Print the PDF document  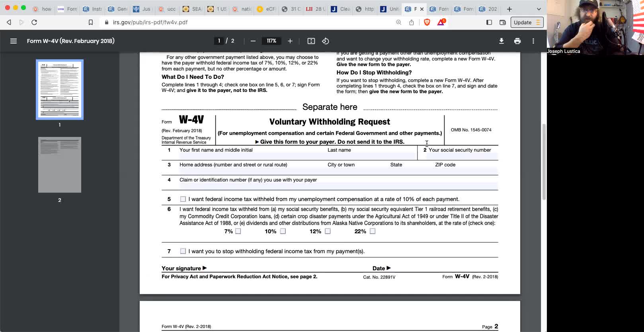[x=517, y=41]
